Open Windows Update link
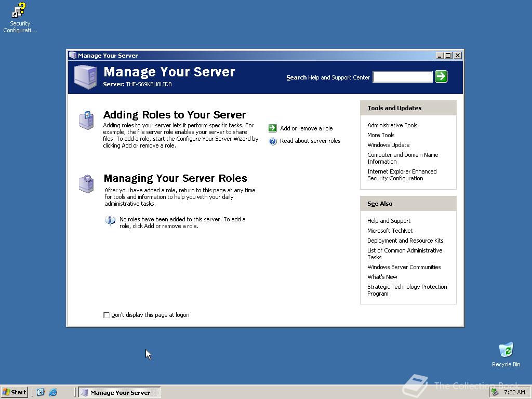 coord(388,145)
